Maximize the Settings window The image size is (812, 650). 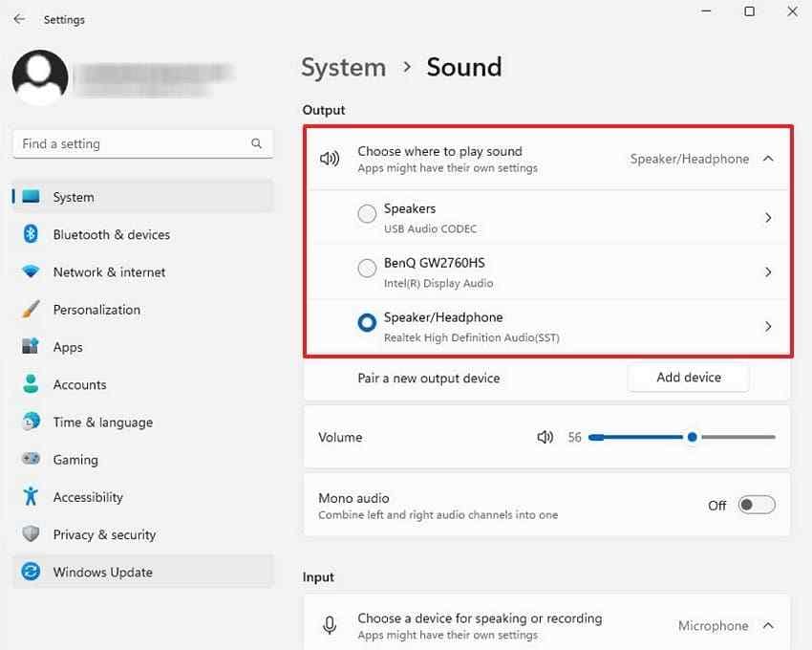749,11
